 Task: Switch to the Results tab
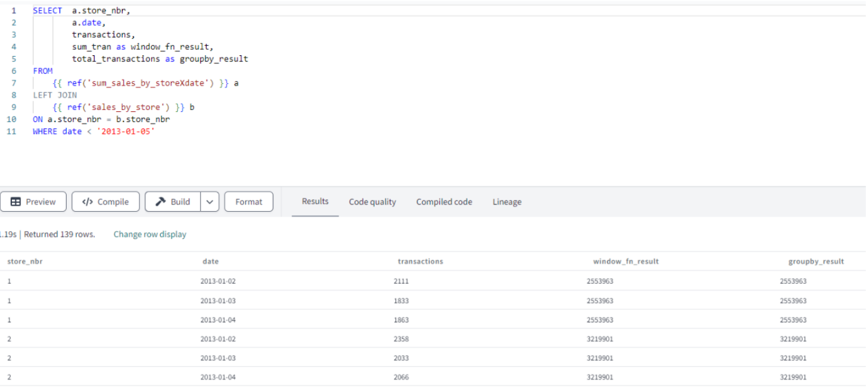tap(315, 201)
